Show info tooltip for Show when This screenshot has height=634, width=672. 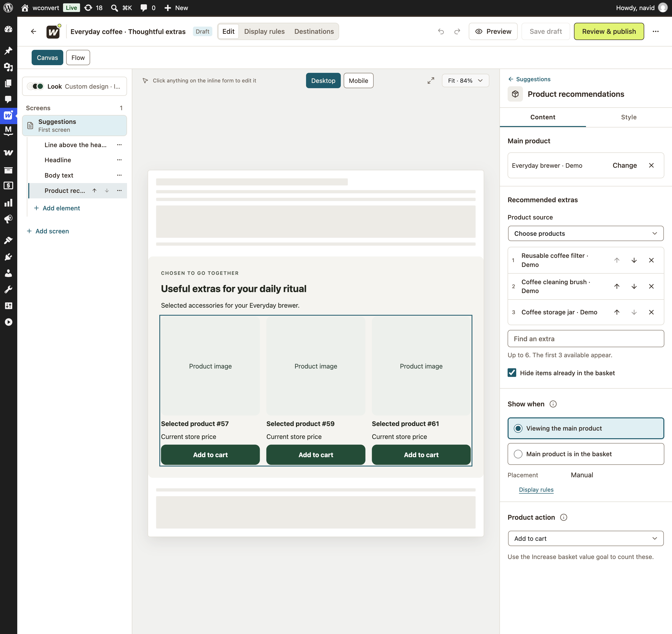point(553,404)
